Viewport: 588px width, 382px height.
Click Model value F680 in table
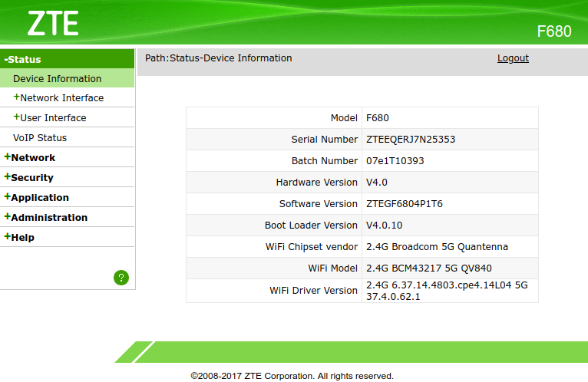coord(377,117)
